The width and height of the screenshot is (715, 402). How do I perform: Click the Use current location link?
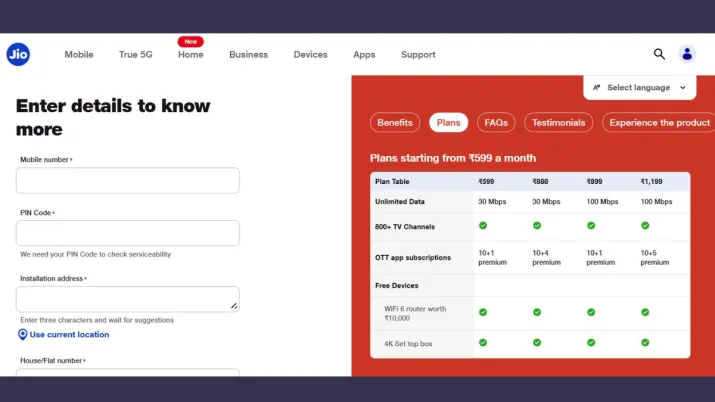[69, 335]
